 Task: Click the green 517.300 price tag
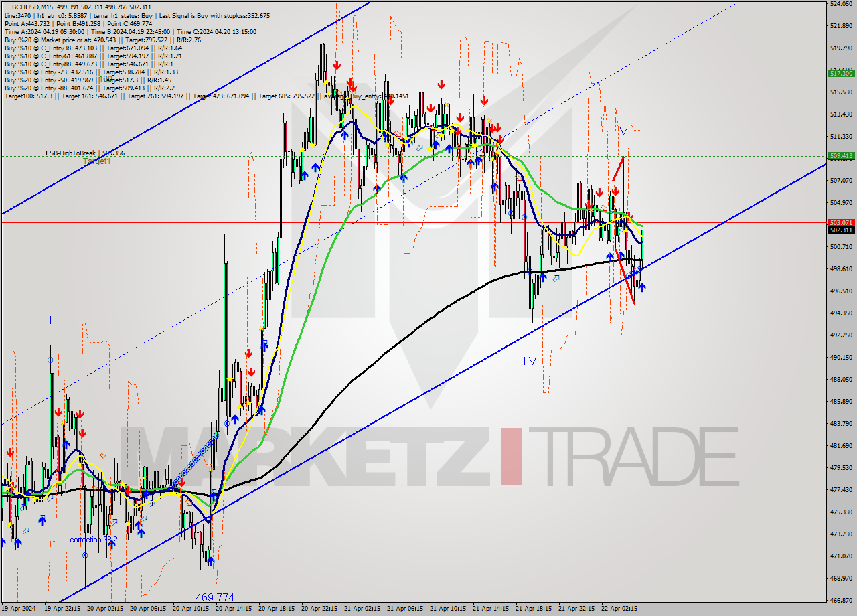[x=840, y=73]
